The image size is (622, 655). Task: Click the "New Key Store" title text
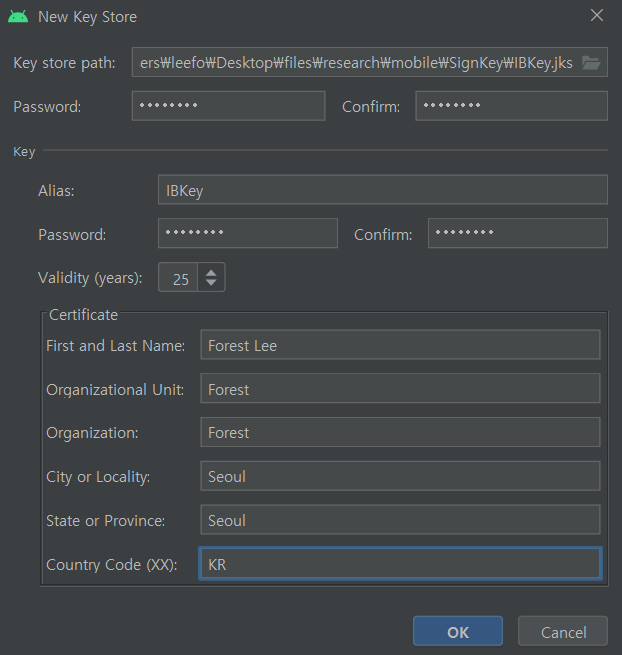click(x=87, y=17)
